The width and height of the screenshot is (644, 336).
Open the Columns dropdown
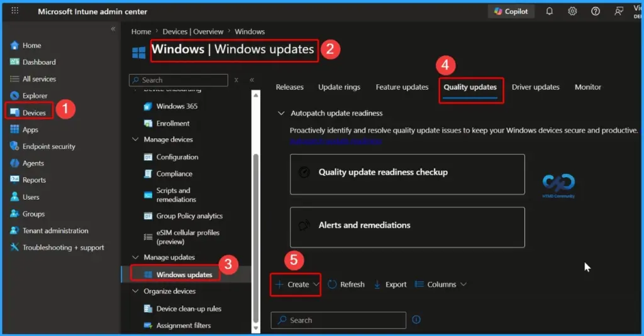click(x=441, y=285)
